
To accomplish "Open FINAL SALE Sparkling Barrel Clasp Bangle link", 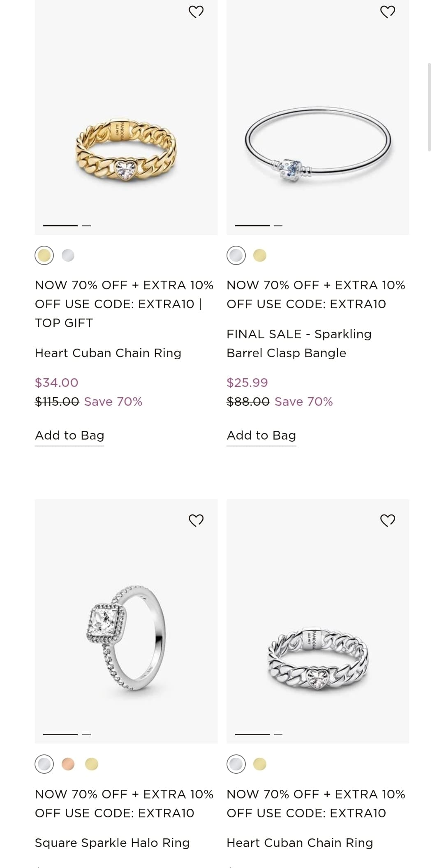I will [299, 344].
